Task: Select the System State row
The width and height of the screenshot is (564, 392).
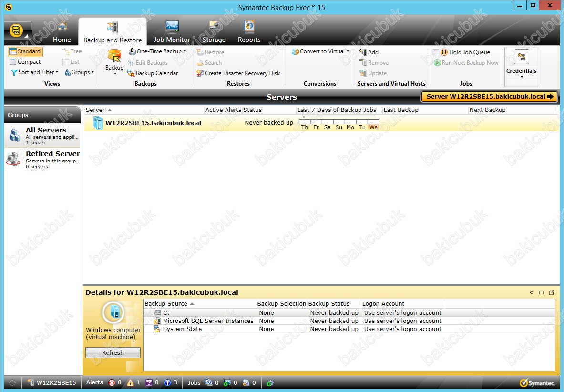Action: pyautogui.click(x=349, y=329)
